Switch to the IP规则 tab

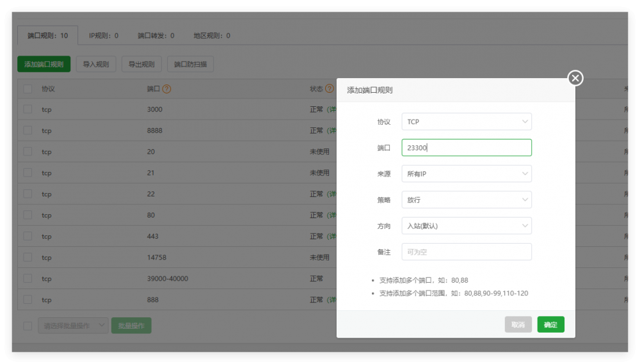[103, 36]
